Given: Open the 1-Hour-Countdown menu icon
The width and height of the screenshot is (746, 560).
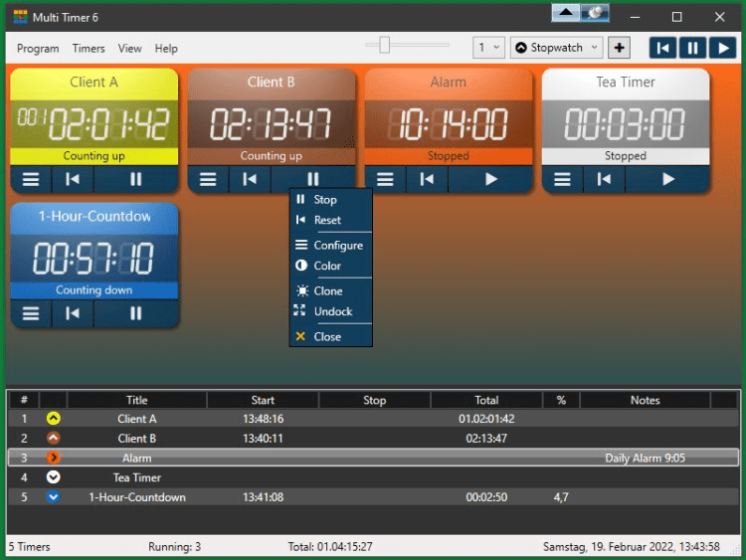Looking at the screenshot, I should pos(31,313).
